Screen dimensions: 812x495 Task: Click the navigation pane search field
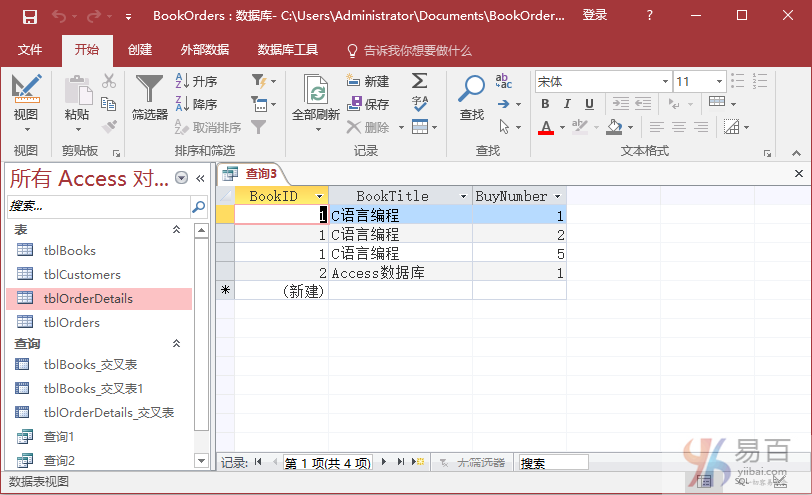coord(97,205)
